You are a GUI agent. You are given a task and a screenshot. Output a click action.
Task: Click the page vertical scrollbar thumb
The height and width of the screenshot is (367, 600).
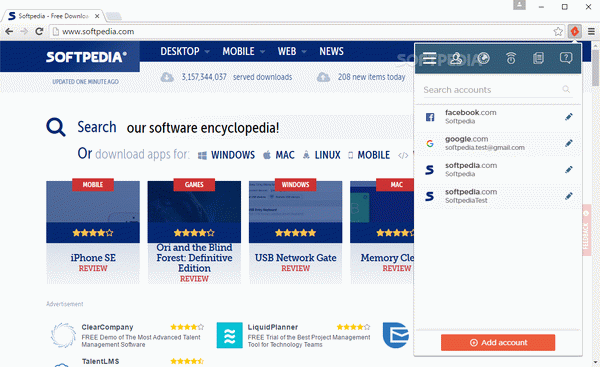[x=595, y=68]
